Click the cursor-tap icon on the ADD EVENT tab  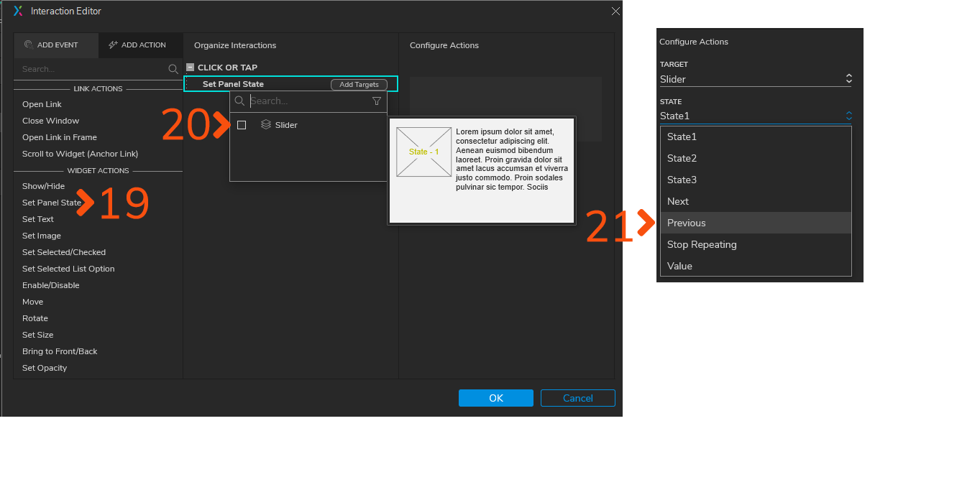[28, 45]
